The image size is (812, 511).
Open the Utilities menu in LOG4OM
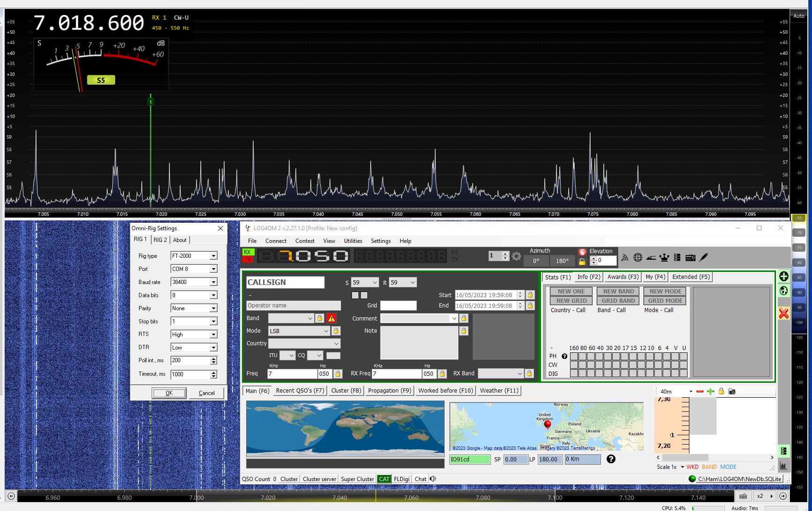click(x=353, y=241)
